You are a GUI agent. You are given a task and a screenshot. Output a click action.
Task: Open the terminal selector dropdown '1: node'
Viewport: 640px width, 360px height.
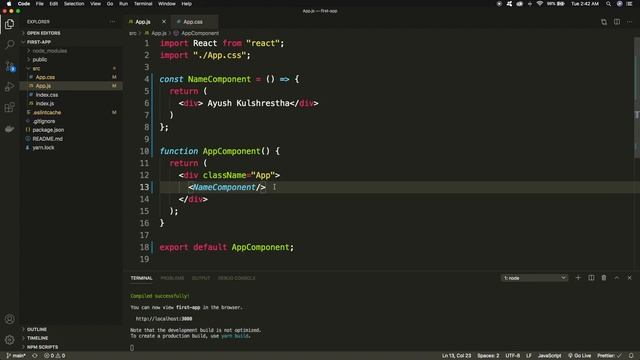click(x=534, y=278)
